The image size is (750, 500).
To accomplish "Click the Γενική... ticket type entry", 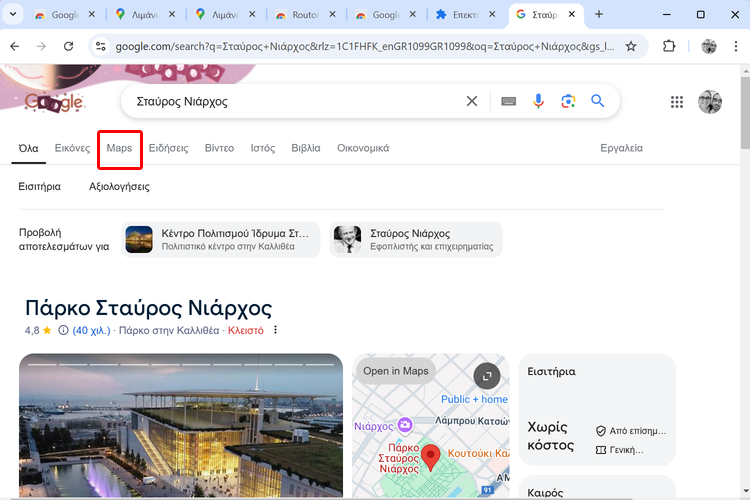I will (x=619, y=450).
